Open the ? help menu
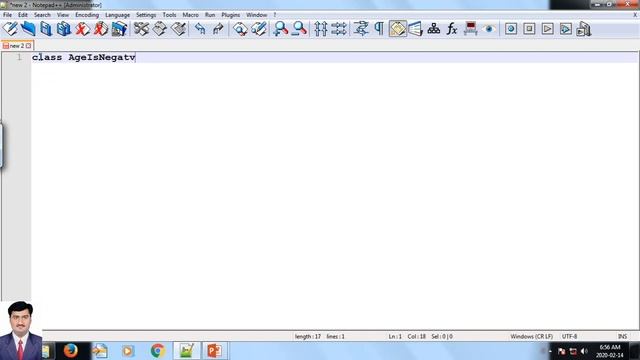Screen dimensions: 640x360 pyautogui.click(x=275, y=15)
